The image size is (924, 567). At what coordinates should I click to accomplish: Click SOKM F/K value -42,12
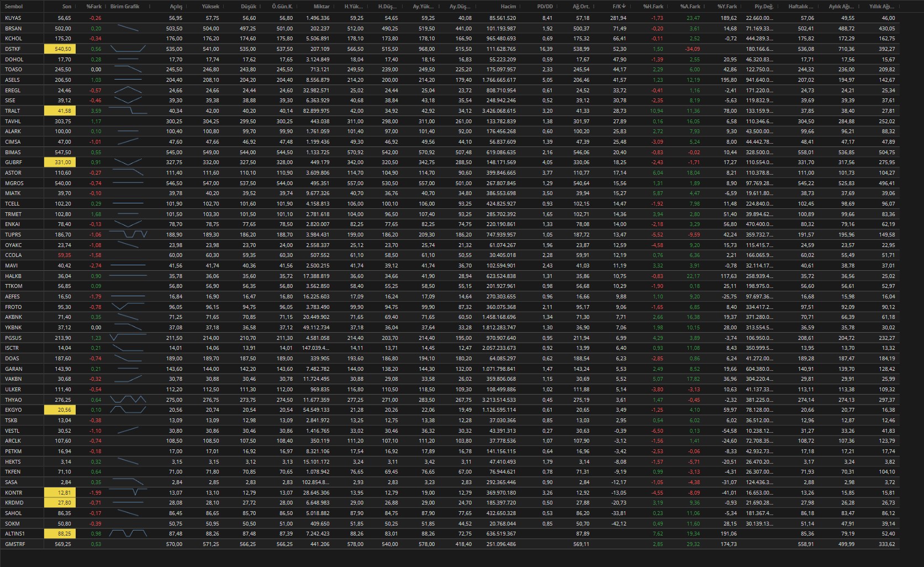click(619, 523)
